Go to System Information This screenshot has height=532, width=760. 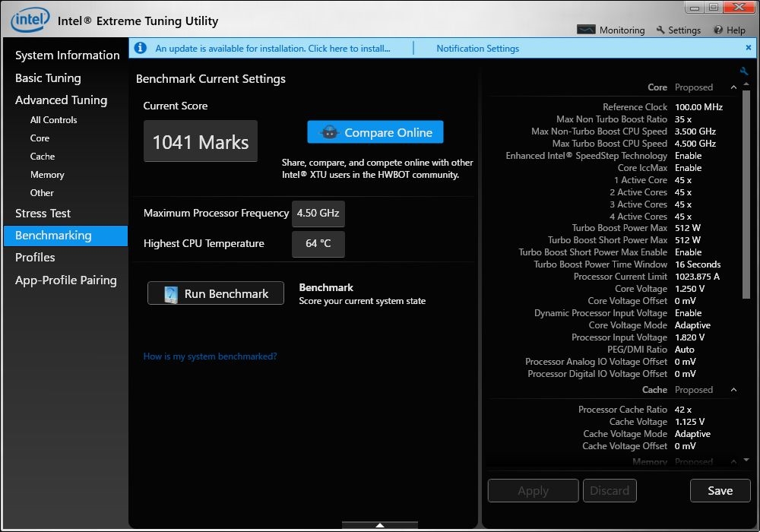pyautogui.click(x=68, y=55)
